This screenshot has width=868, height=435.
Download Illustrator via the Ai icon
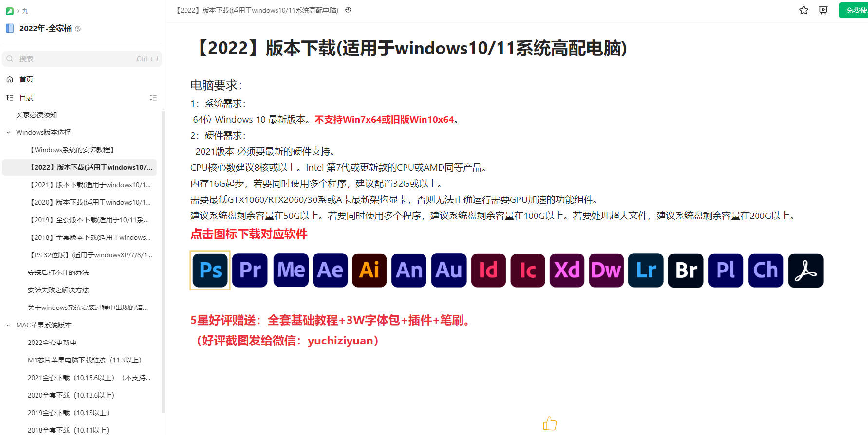[x=369, y=271]
